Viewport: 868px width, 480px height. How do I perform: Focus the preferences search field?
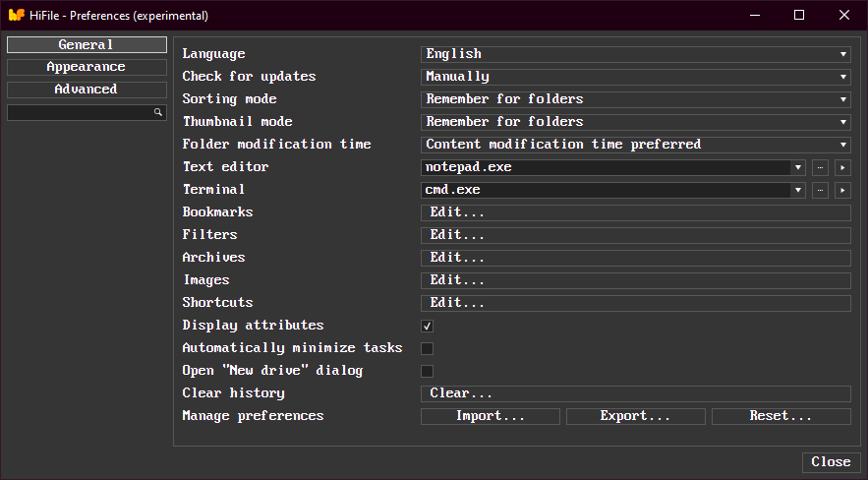79,113
